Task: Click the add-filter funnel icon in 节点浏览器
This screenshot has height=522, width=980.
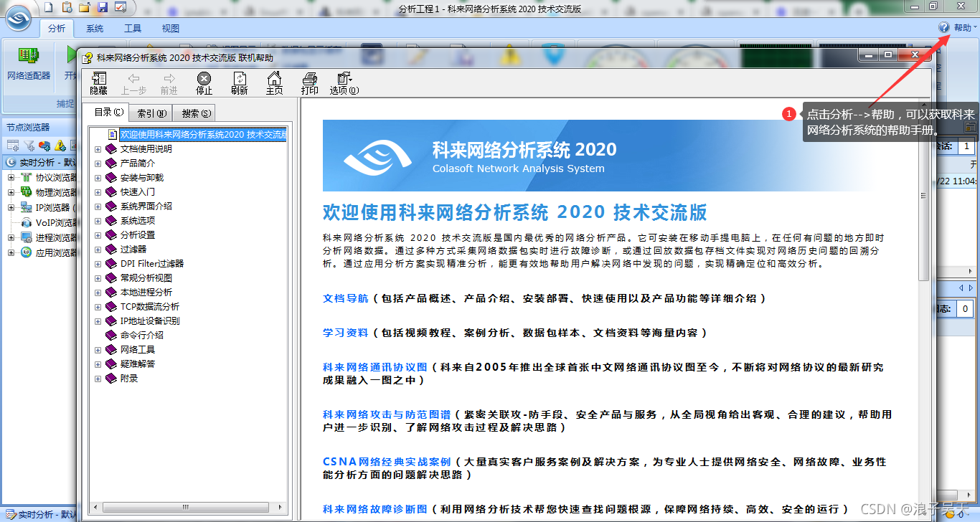Action: [29, 146]
